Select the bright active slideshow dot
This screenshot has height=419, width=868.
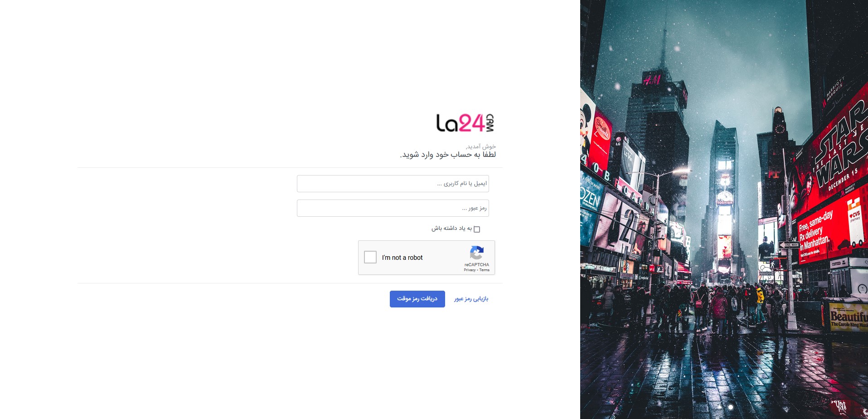[x=730, y=407]
